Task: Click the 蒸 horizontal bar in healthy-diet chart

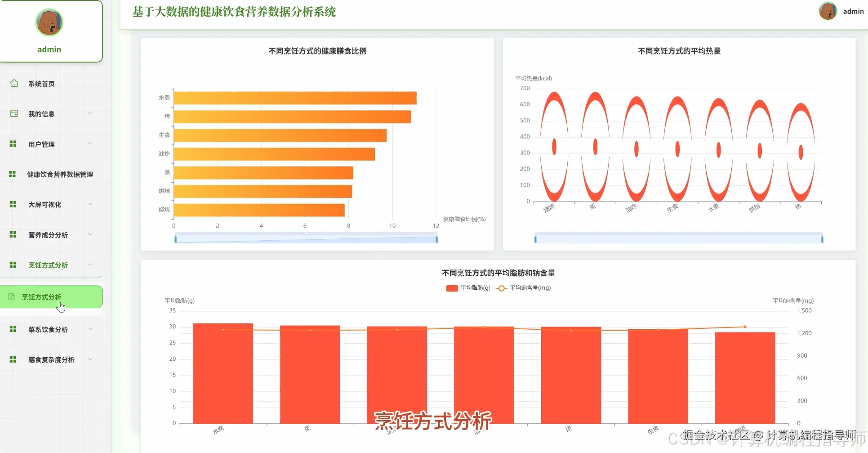Action: tap(263, 173)
